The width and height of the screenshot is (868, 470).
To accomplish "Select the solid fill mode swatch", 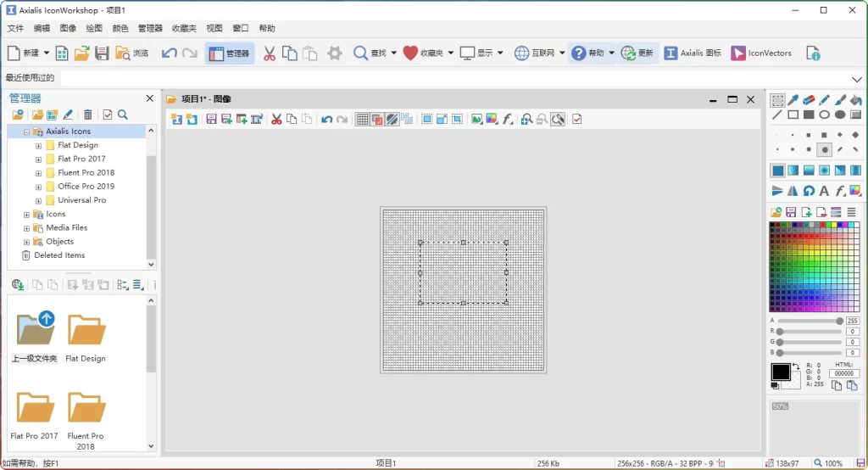I will pyautogui.click(x=778, y=171).
